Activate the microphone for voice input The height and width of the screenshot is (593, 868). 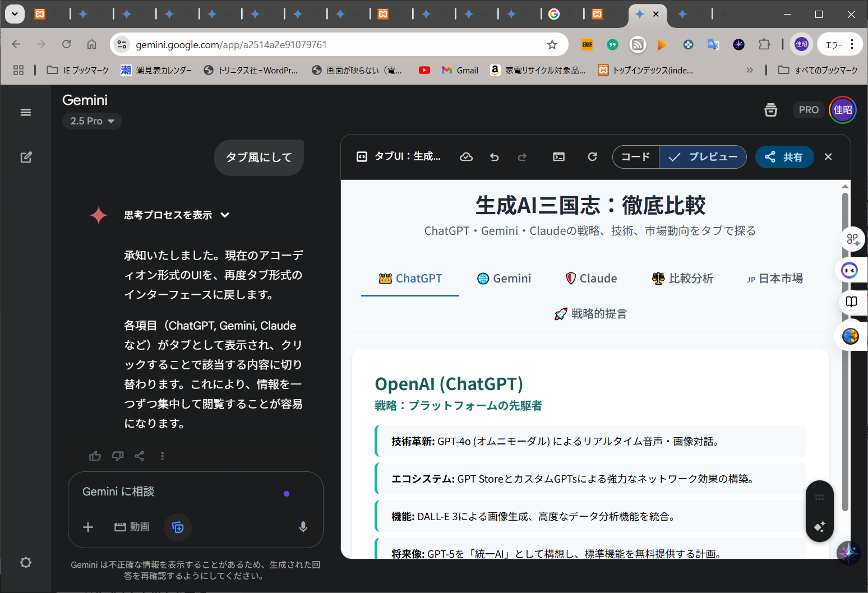click(x=303, y=527)
